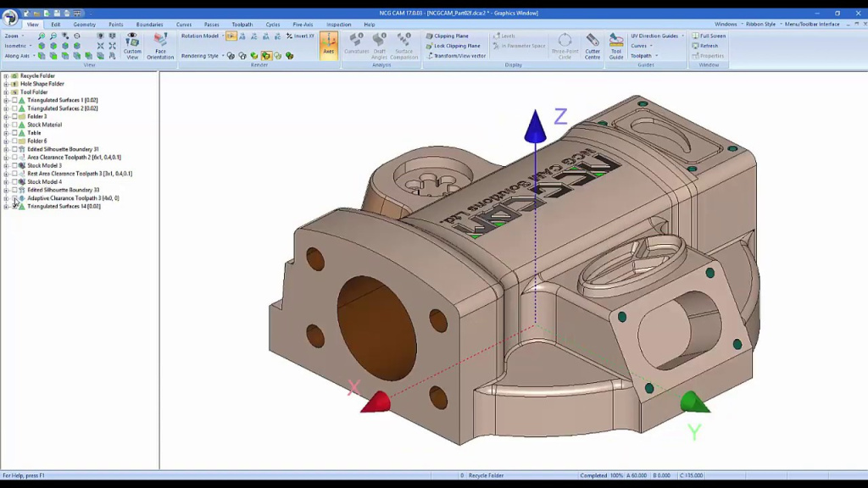The width and height of the screenshot is (868, 488).
Task: Tick the checkbox for Stock Model 3
Action: coord(14,165)
